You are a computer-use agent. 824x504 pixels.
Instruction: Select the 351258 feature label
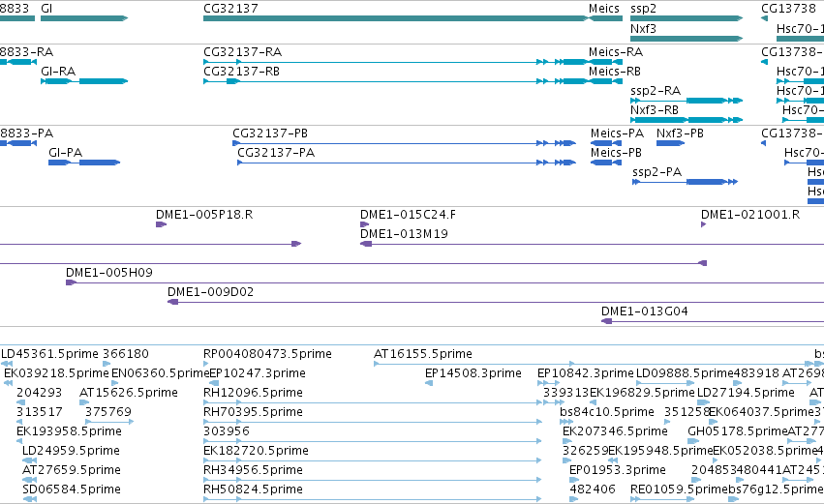[x=687, y=412]
